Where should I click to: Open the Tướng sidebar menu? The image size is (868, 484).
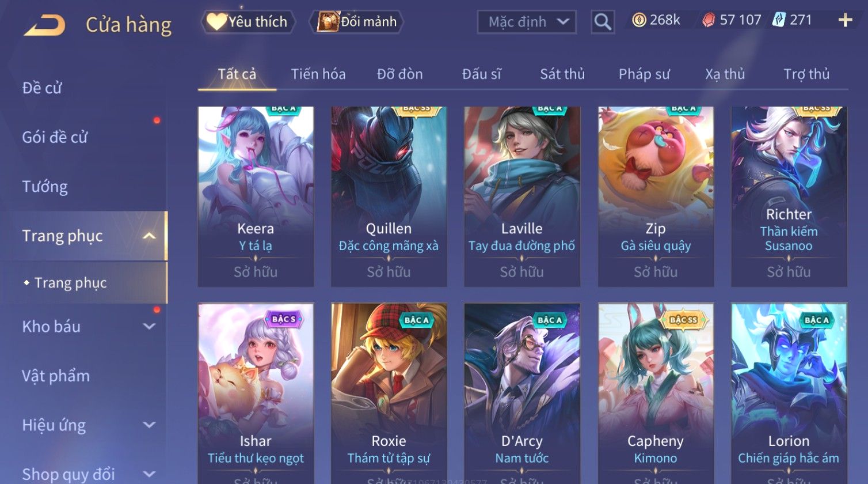click(45, 187)
